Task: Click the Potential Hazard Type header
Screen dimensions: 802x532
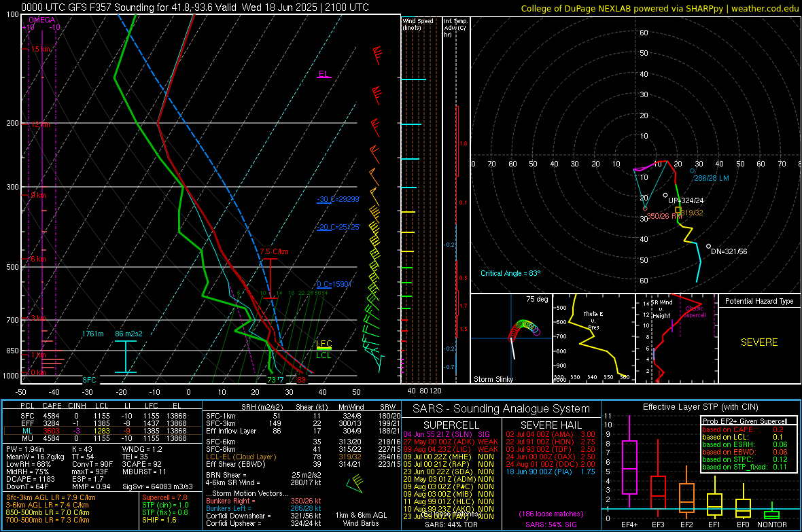Action: coord(759,301)
